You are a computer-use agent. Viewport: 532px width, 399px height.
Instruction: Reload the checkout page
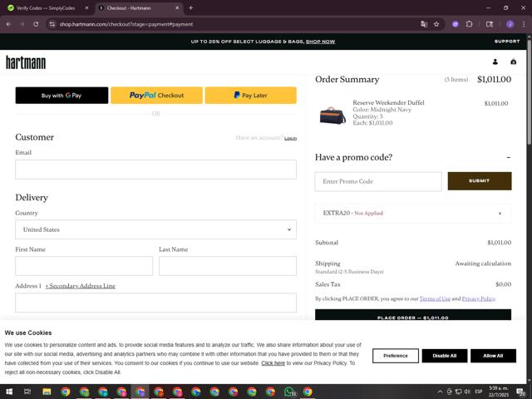coord(36,24)
